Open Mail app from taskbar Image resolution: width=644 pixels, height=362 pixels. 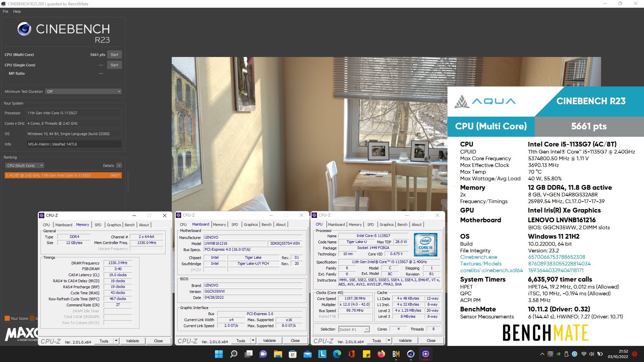(x=308, y=354)
